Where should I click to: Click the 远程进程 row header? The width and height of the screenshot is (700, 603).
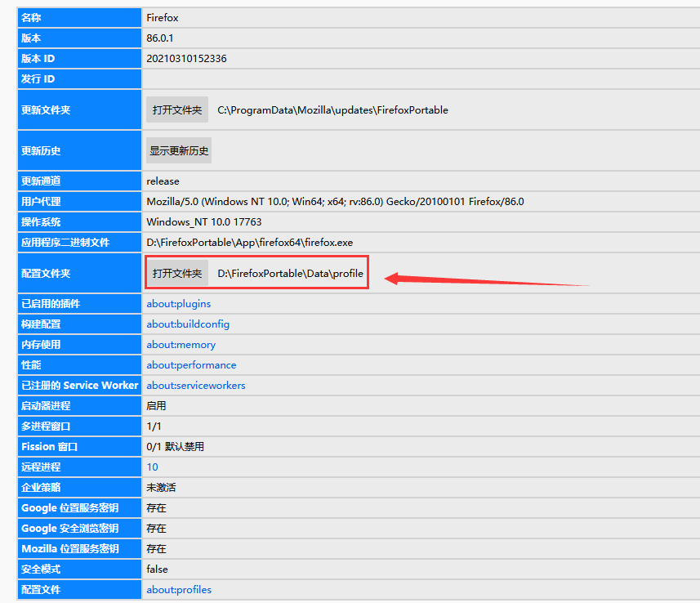[79, 467]
